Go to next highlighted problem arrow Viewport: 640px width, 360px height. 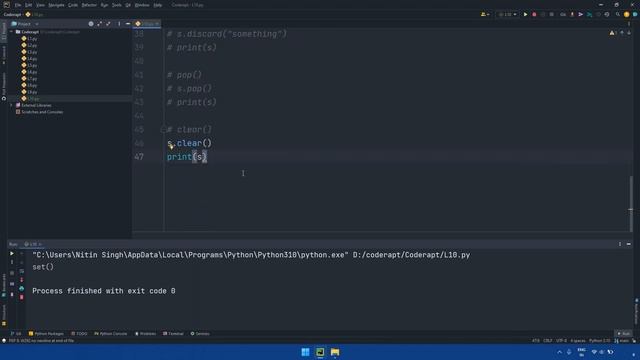coord(629,33)
